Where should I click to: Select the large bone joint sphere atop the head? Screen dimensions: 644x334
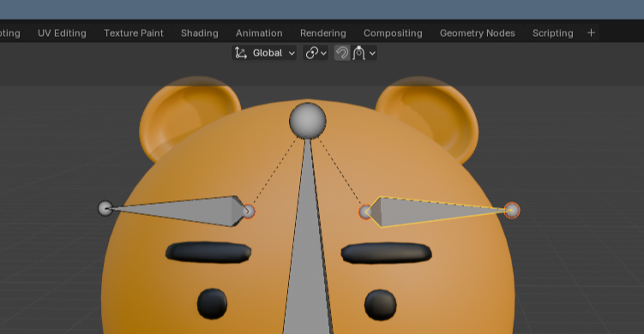point(308,121)
